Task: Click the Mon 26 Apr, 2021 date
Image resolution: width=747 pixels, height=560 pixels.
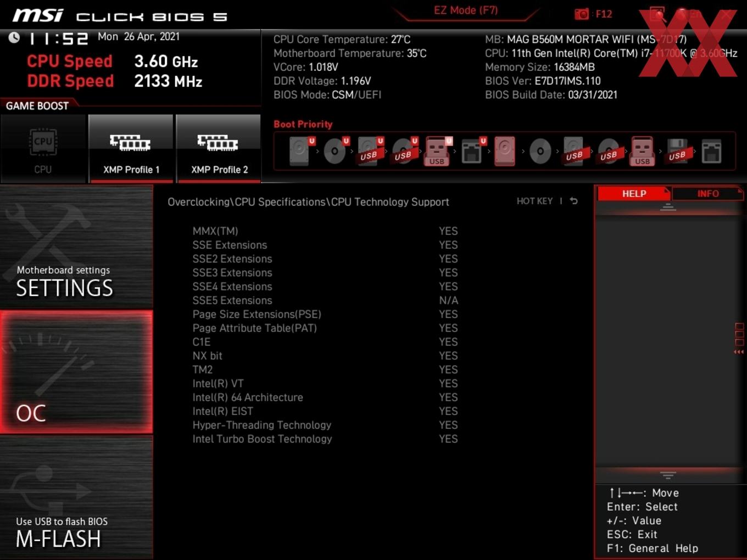Action: click(138, 36)
